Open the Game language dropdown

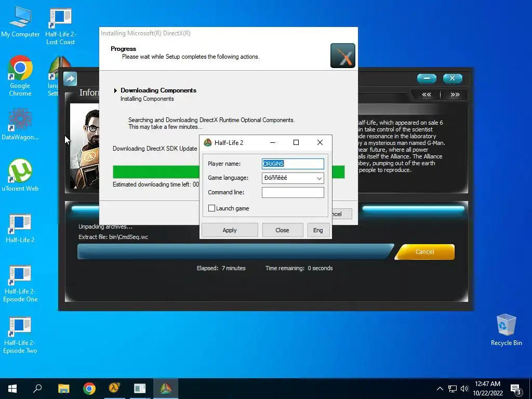tap(293, 178)
